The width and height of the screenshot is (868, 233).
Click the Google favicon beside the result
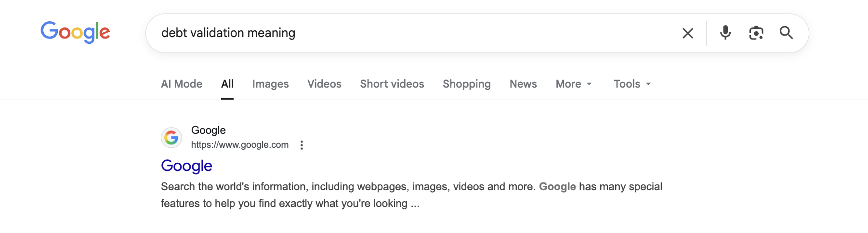[x=171, y=138]
